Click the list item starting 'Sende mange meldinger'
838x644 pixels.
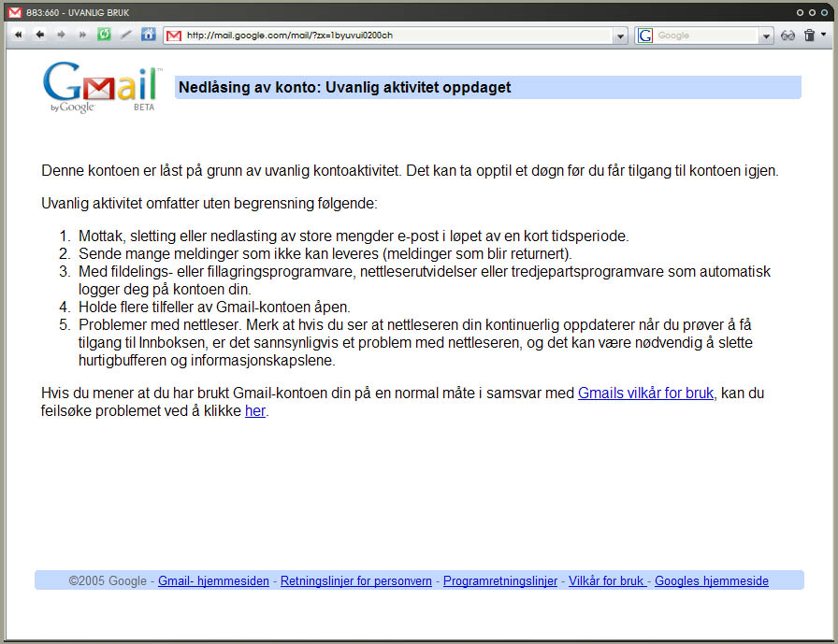(x=325, y=253)
